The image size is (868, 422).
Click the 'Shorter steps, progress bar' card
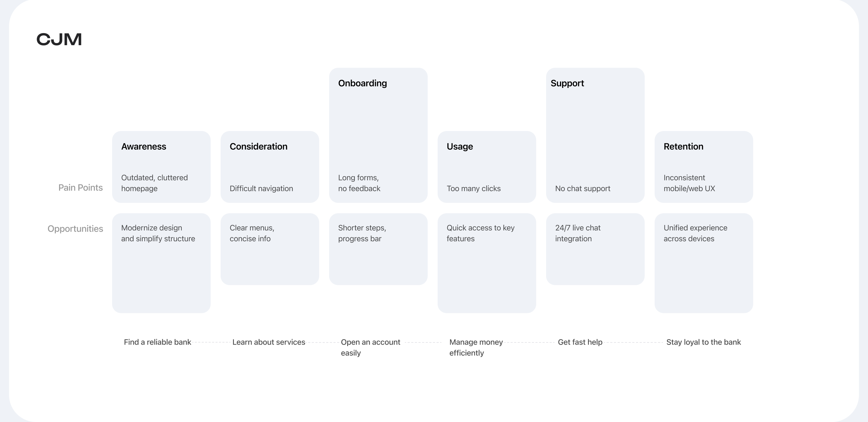[378, 249]
